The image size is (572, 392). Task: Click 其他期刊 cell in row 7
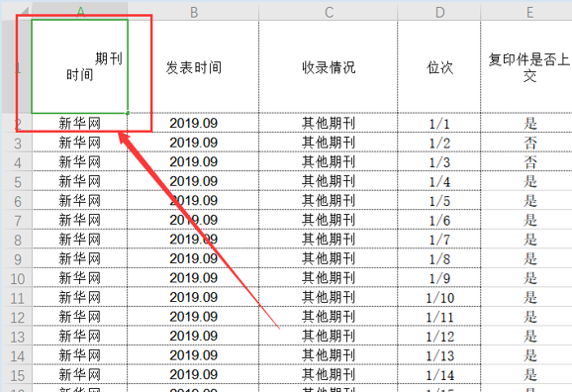pos(329,220)
